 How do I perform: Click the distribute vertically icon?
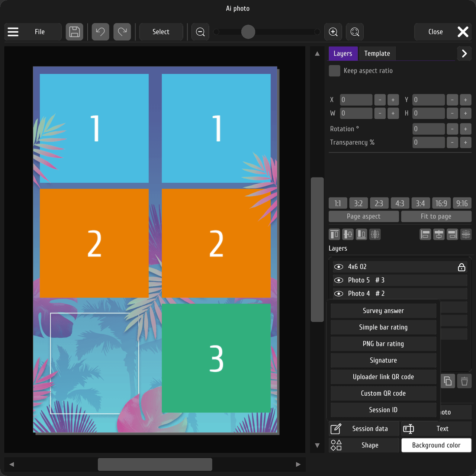click(x=466, y=234)
